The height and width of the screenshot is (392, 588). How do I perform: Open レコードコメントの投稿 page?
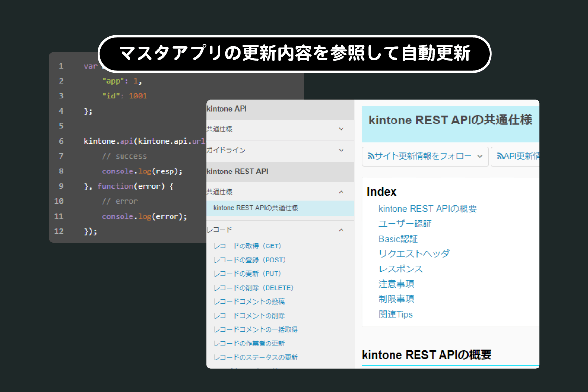click(x=249, y=301)
